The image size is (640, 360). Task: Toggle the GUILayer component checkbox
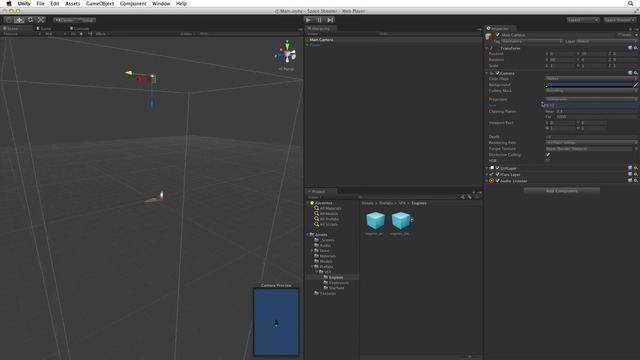[x=498, y=168]
